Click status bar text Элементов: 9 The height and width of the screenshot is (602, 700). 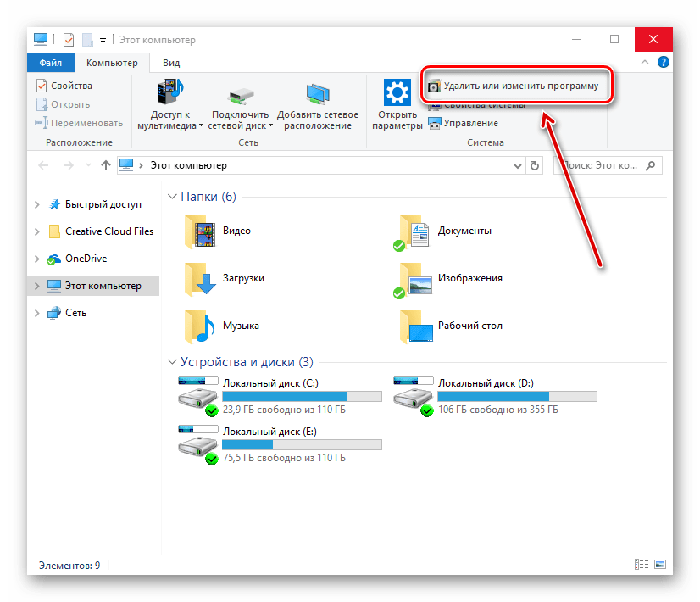(x=69, y=566)
